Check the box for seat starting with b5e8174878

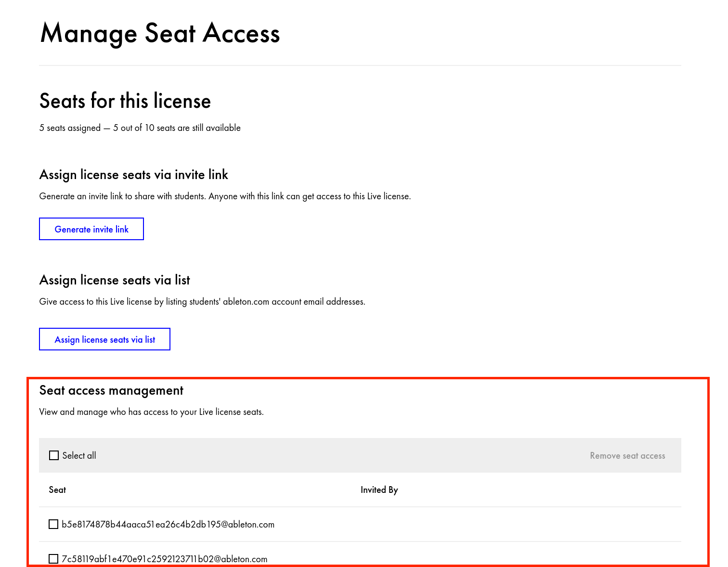(53, 524)
